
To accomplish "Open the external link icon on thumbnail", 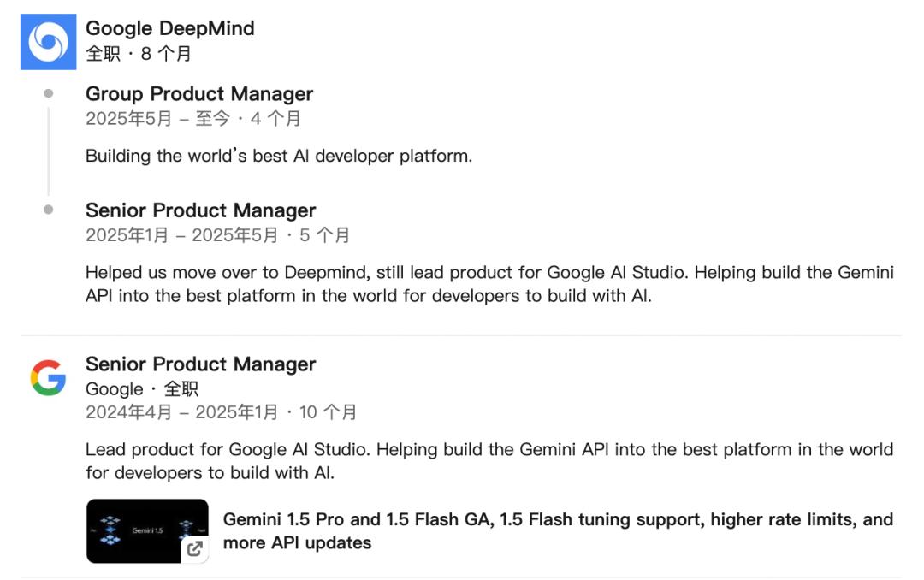I will coord(195,548).
